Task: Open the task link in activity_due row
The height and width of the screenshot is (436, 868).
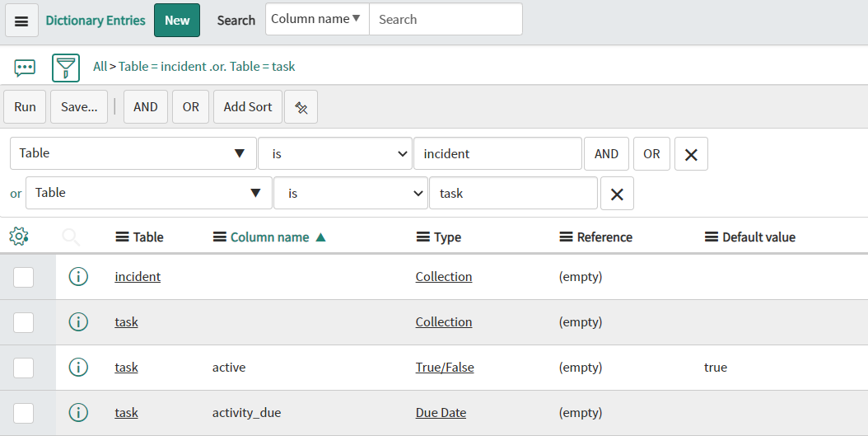Action: [126, 413]
